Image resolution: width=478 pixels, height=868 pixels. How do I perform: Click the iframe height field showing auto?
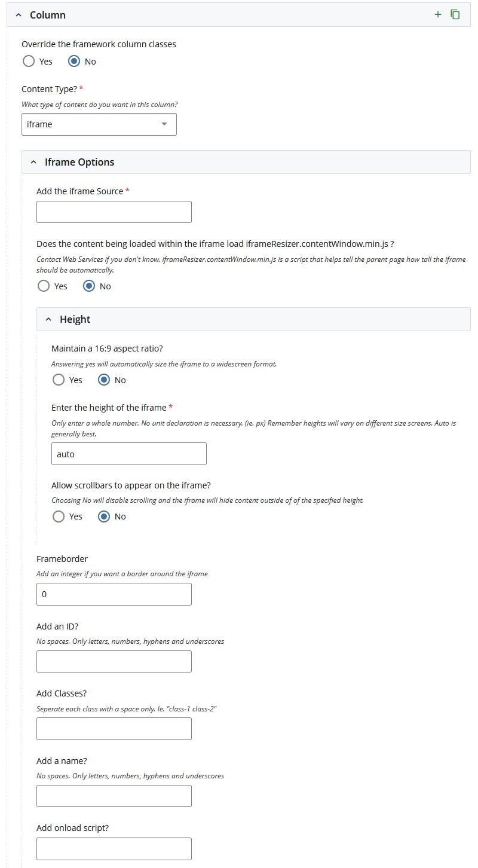(x=128, y=453)
